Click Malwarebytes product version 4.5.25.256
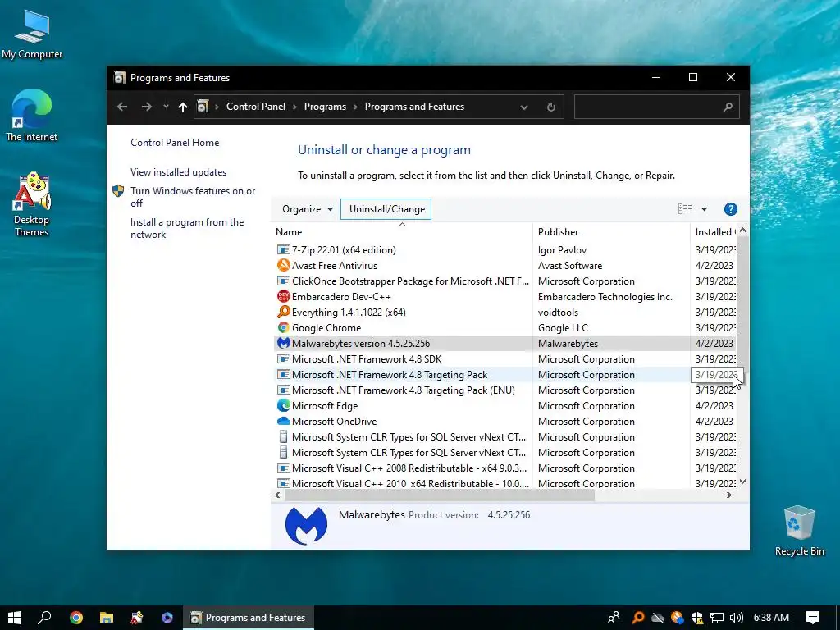840x630 pixels. [x=509, y=515]
